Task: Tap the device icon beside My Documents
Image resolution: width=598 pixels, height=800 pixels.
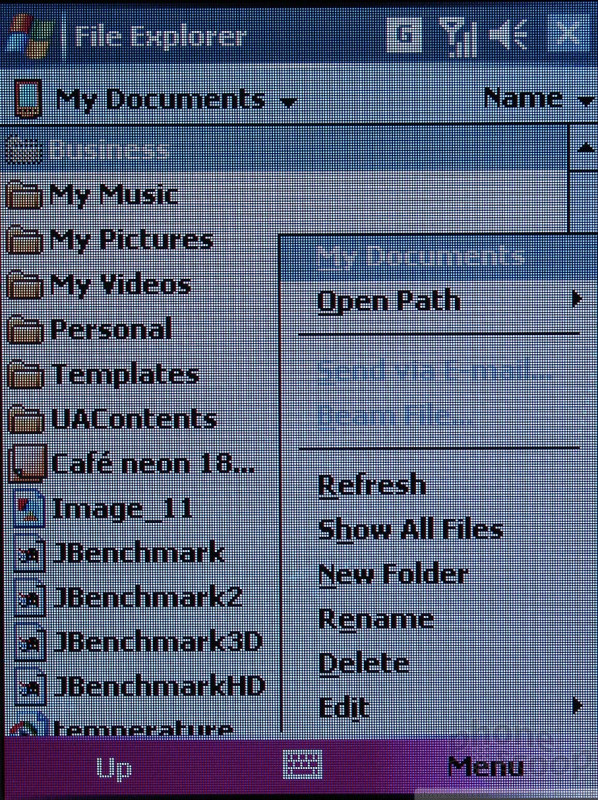Action: (x=27, y=98)
